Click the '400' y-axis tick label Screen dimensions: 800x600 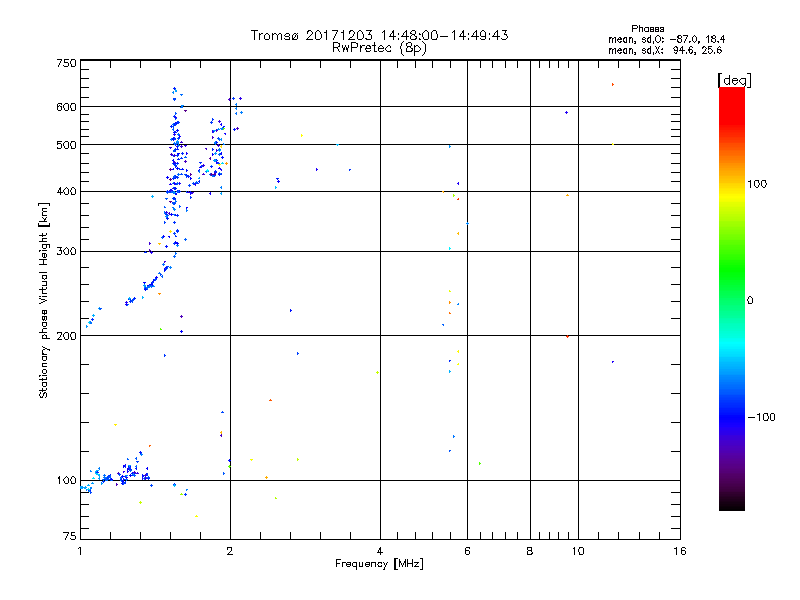66,191
